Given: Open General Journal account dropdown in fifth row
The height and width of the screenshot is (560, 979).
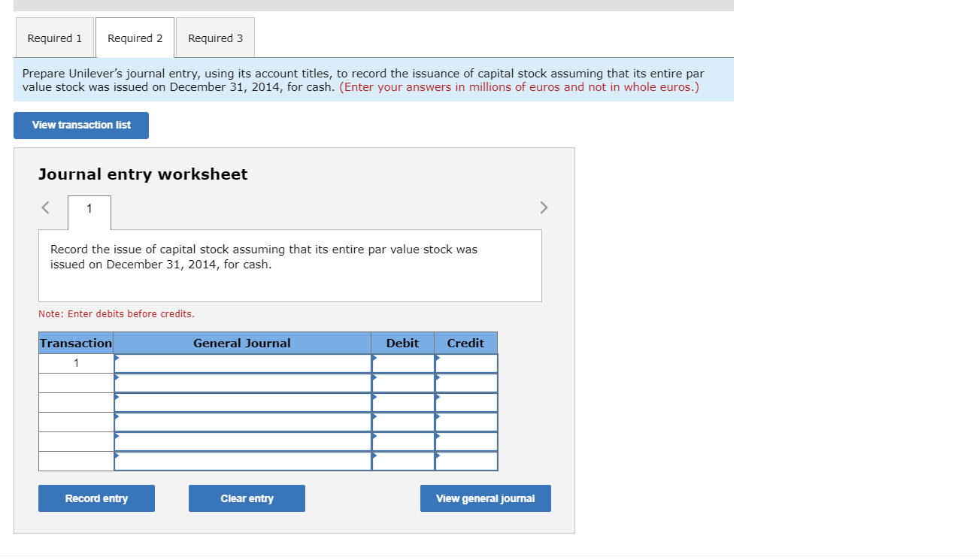Looking at the screenshot, I should click(x=243, y=442).
